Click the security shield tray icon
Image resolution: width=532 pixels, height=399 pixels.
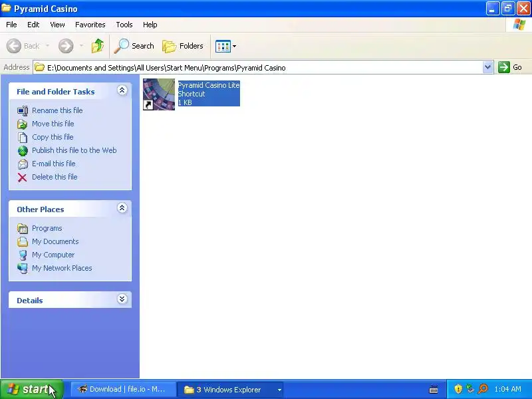click(458, 389)
